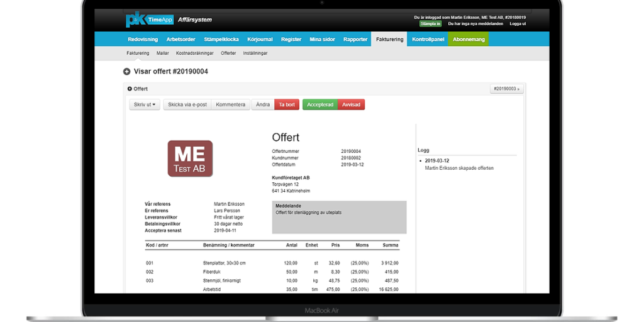The width and height of the screenshot is (644, 322).
Task: Open the Kontrollpanel tab
Action: [428, 39]
